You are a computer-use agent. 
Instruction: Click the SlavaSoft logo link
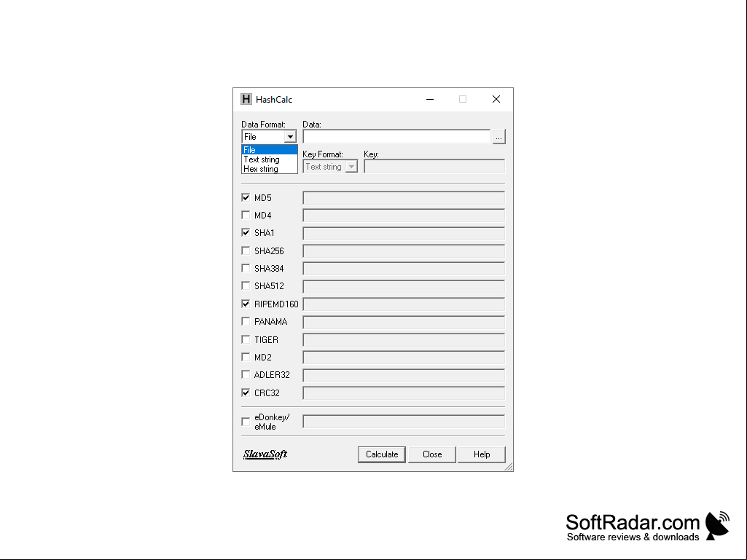coord(265,454)
